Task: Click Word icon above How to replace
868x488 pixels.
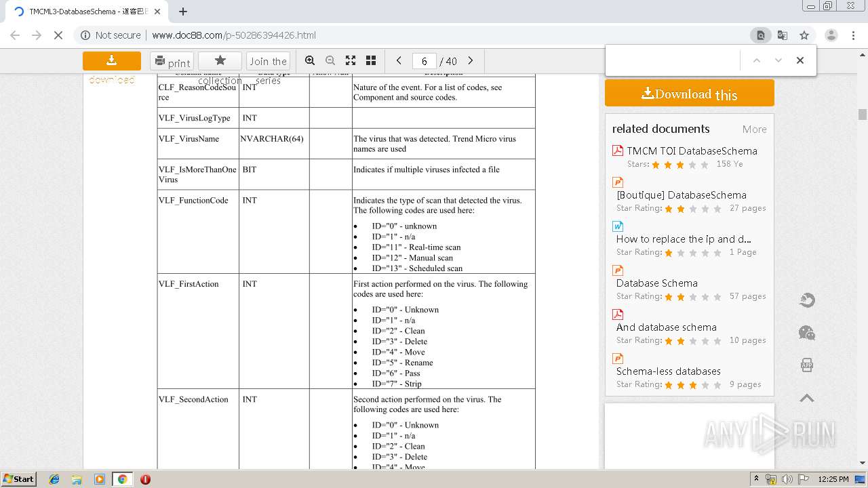Action: pyautogui.click(x=618, y=226)
